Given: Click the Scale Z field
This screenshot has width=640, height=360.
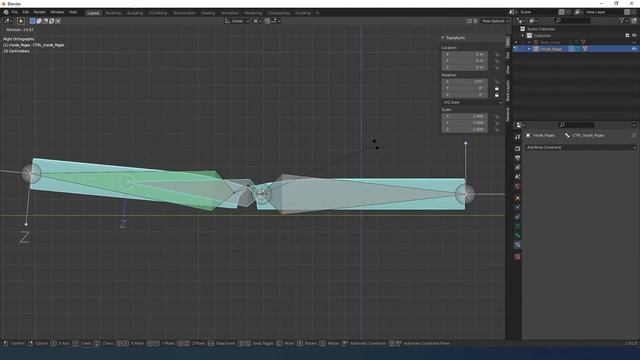Looking at the screenshot, I should pyautogui.click(x=464, y=129).
